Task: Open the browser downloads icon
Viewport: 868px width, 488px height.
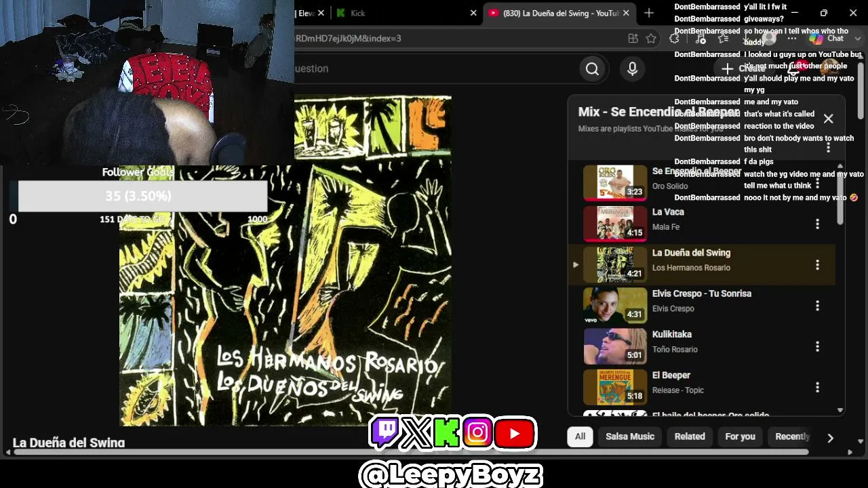Action: point(746,39)
